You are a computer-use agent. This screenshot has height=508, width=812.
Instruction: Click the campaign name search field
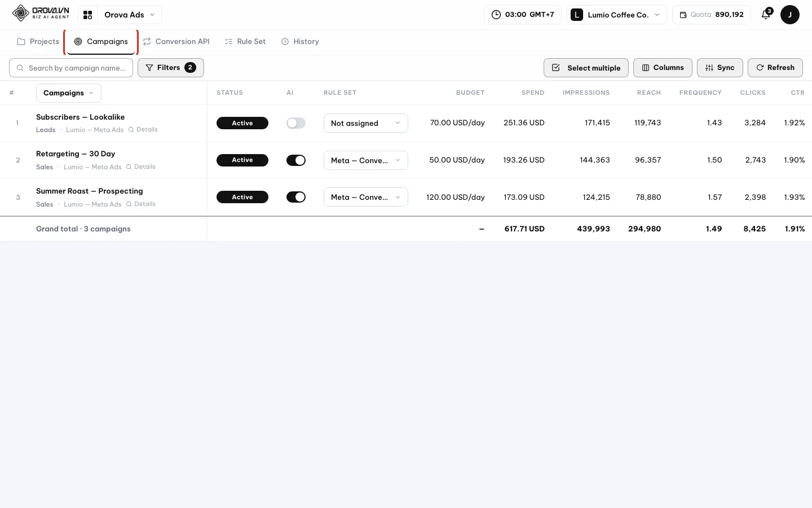(71, 68)
